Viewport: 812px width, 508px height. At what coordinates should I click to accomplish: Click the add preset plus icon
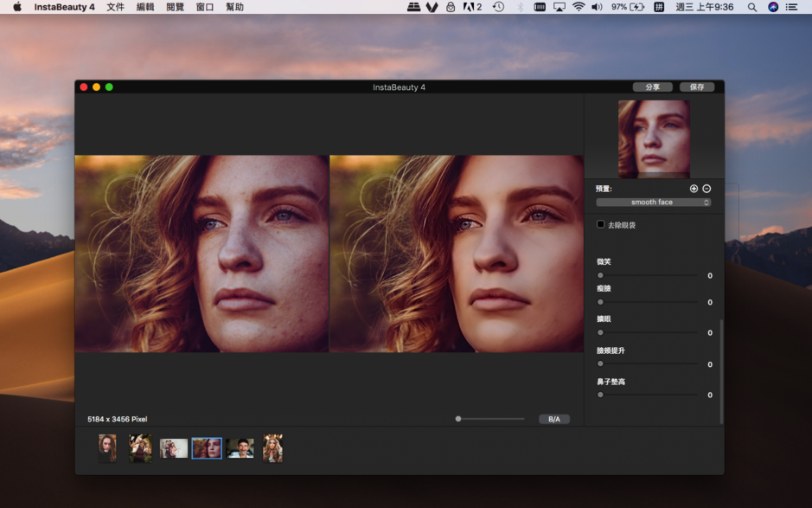pyautogui.click(x=692, y=188)
